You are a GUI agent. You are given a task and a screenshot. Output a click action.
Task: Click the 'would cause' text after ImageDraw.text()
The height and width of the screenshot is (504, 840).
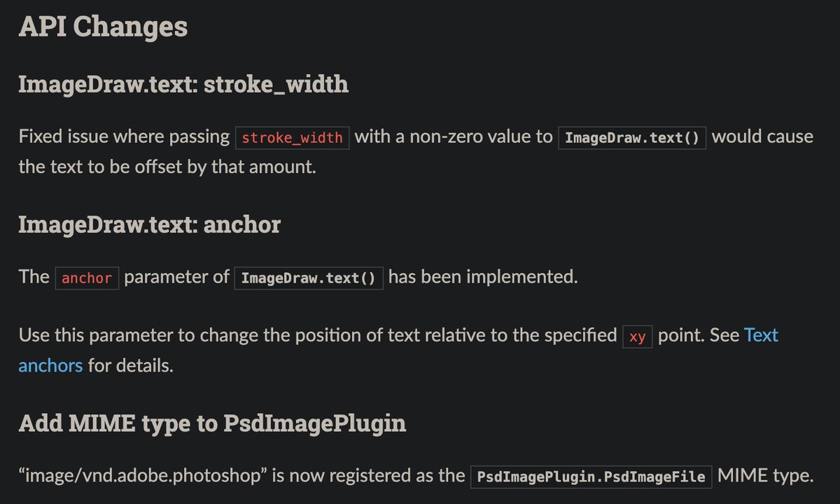(x=763, y=136)
